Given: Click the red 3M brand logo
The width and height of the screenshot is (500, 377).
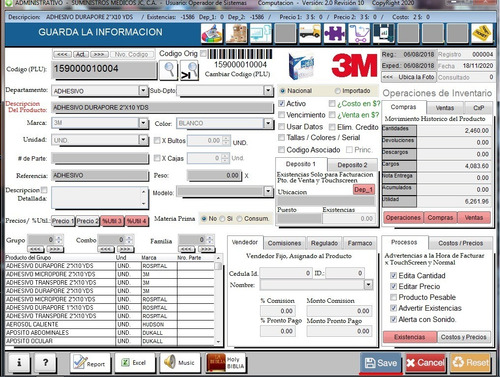Looking at the screenshot, I should (354, 65).
